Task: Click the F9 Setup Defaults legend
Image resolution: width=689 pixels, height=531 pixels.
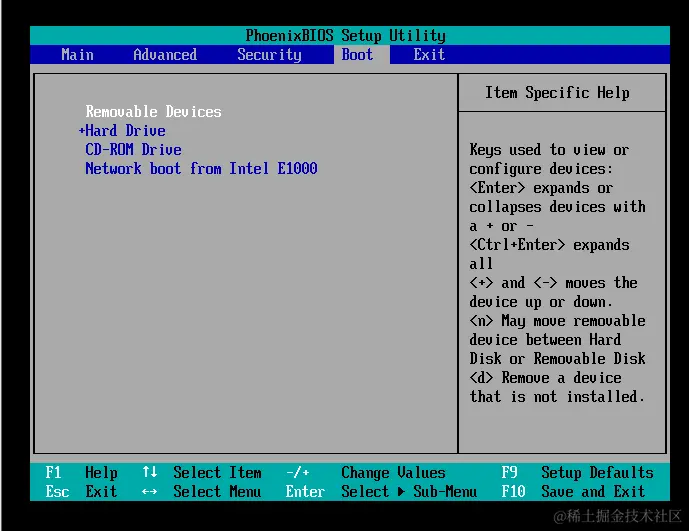Action: point(577,473)
